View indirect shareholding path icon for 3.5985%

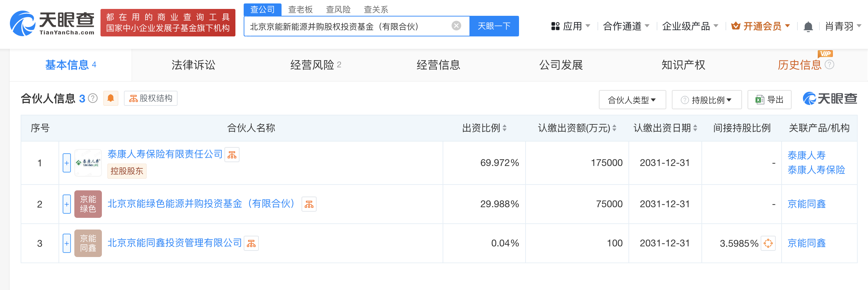[768, 244]
